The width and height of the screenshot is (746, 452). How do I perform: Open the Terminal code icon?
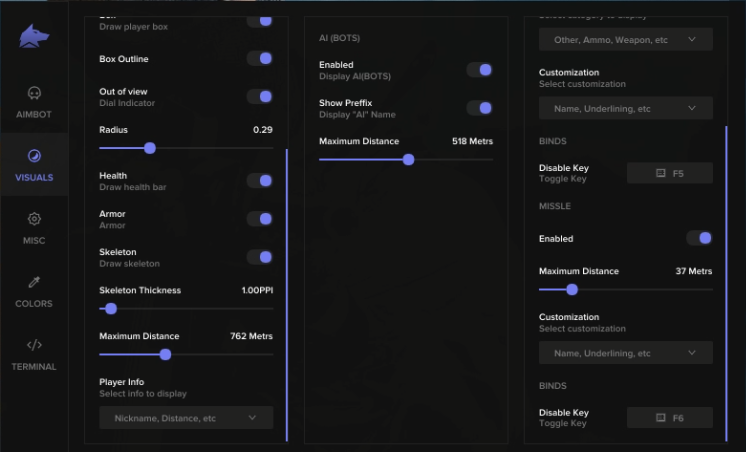[34, 345]
